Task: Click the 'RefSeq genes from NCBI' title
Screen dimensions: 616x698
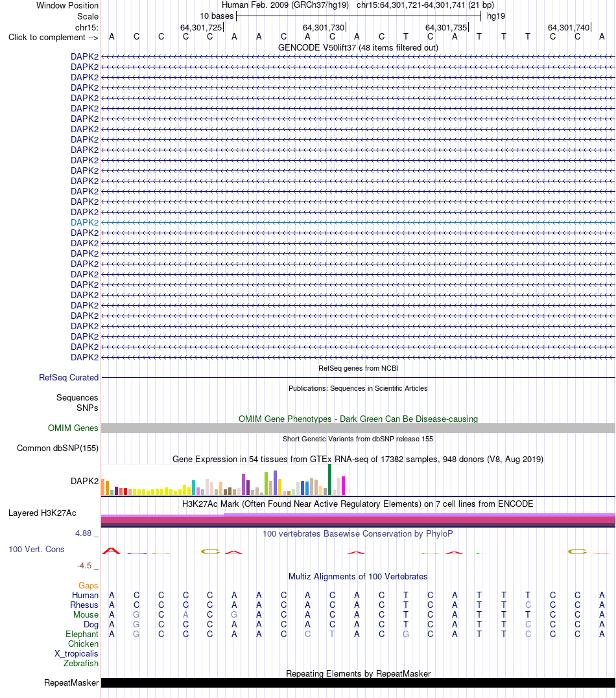Action: [x=358, y=368]
